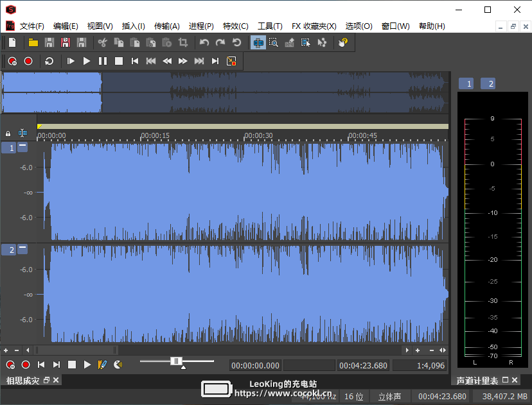Select the highlighted Edit tool icon
The height and width of the screenshot is (405, 532).
click(258, 42)
